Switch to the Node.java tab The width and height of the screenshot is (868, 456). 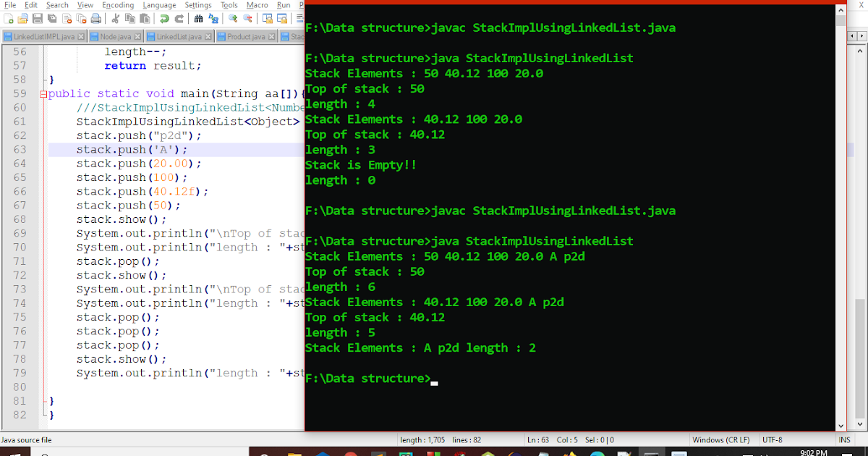click(x=114, y=35)
